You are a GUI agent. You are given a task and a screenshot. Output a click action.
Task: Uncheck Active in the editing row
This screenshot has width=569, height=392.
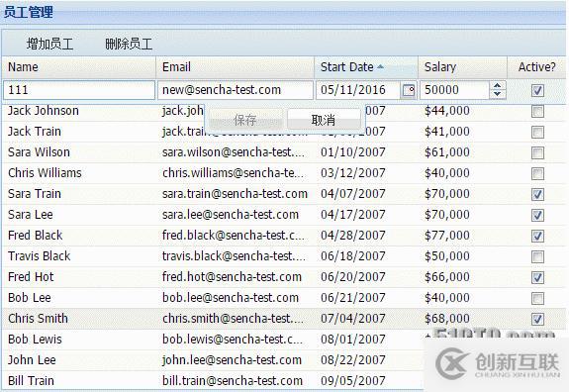(537, 90)
